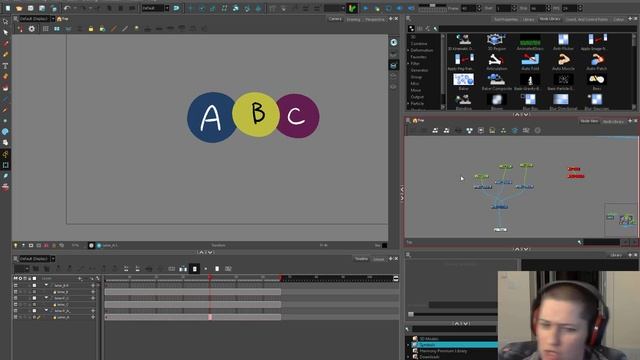The width and height of the screenshot is (640, 360).
Task: Add a view with plus button in camera panel
Action: (390, 19)
